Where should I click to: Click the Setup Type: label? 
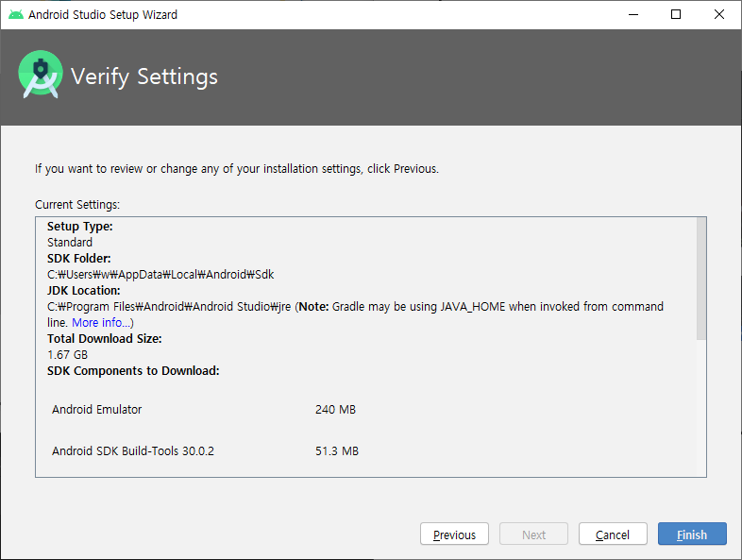pyautogui.click(x=80, y=227)
